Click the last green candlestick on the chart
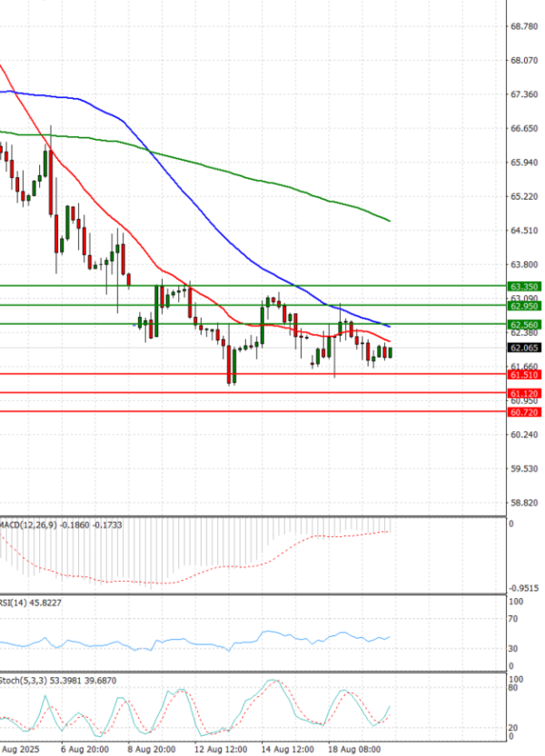This screenshot has width=545, height=756. (391, 352)
